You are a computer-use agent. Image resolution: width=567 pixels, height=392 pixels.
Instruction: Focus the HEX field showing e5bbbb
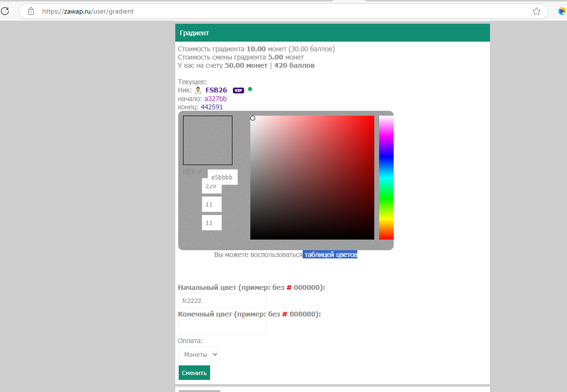[223, 177]
